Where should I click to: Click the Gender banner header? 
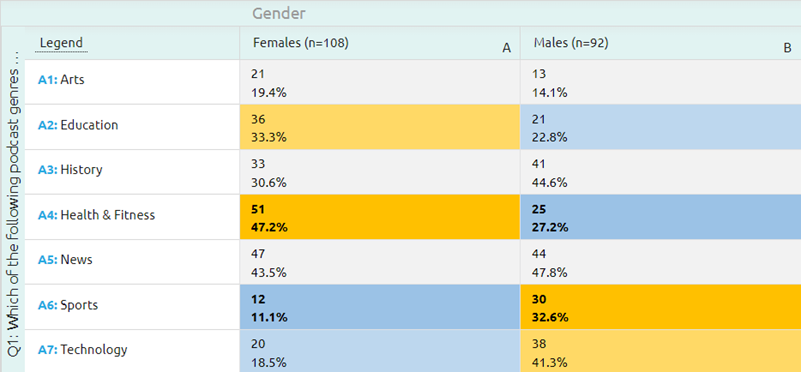click(279, 13)
